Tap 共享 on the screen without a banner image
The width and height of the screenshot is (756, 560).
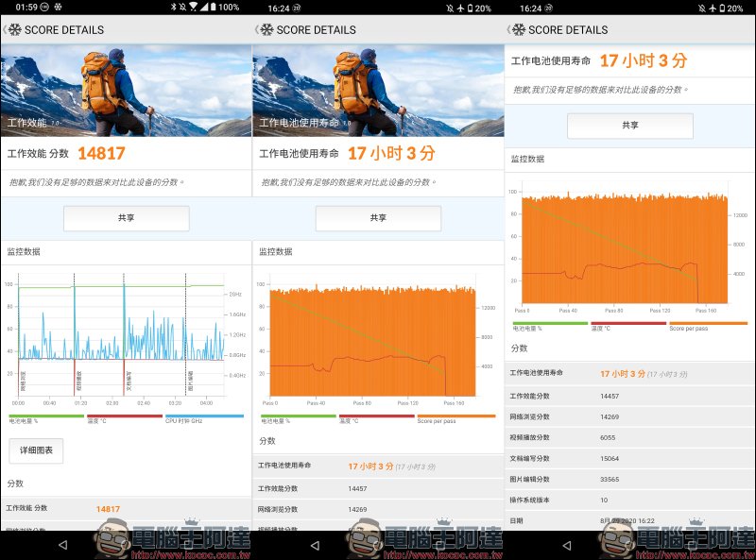coord(630,126)
